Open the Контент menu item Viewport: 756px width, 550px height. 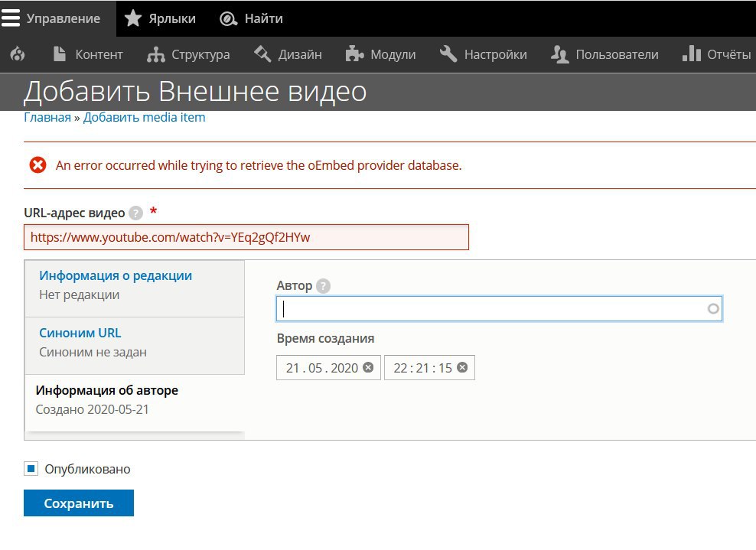pyautogui.click(x=88, y=54)
